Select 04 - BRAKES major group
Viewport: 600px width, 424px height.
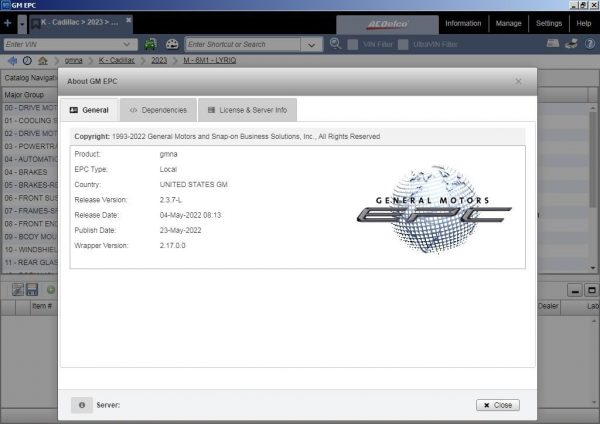point(30,172)
